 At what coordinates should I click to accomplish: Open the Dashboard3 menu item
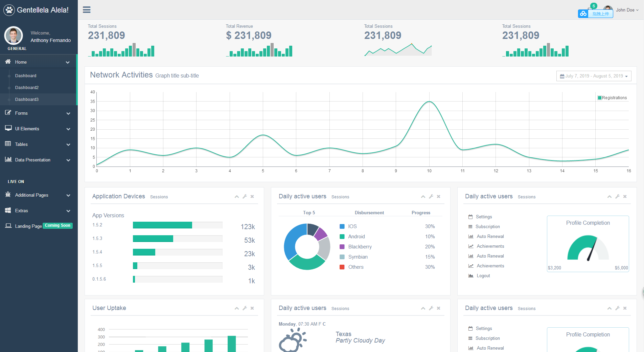(x=27, y=99)
